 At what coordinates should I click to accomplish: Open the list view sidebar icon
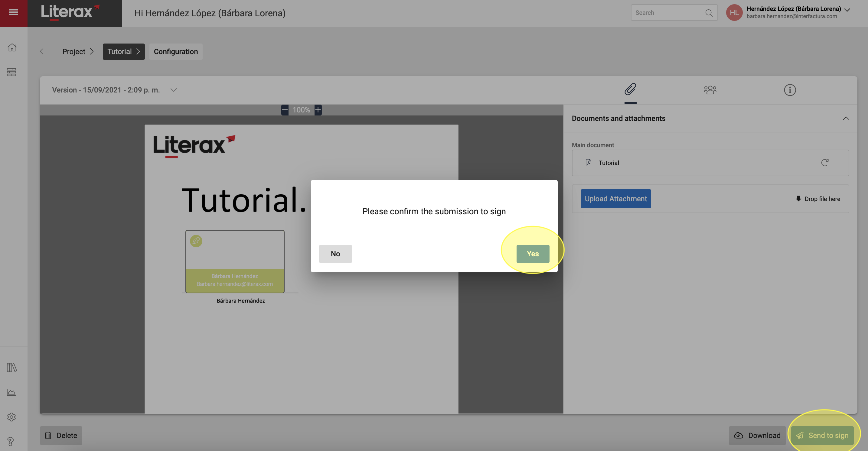(x=11, y=72)
